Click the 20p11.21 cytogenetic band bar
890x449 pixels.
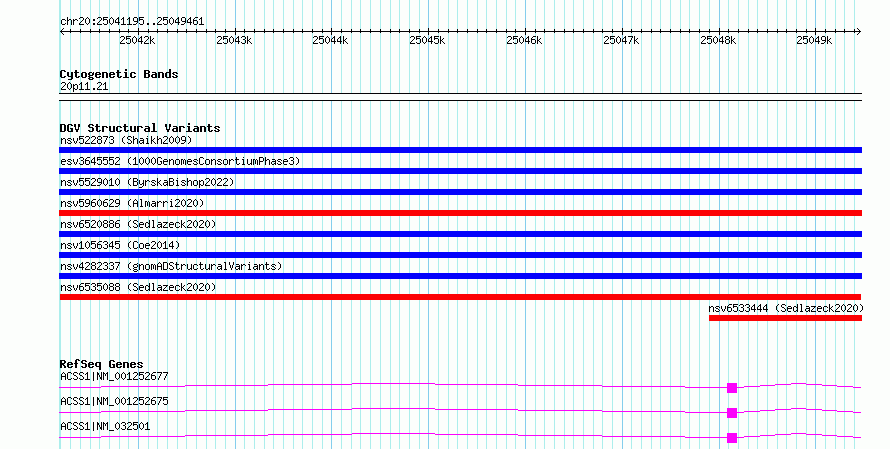460,97
